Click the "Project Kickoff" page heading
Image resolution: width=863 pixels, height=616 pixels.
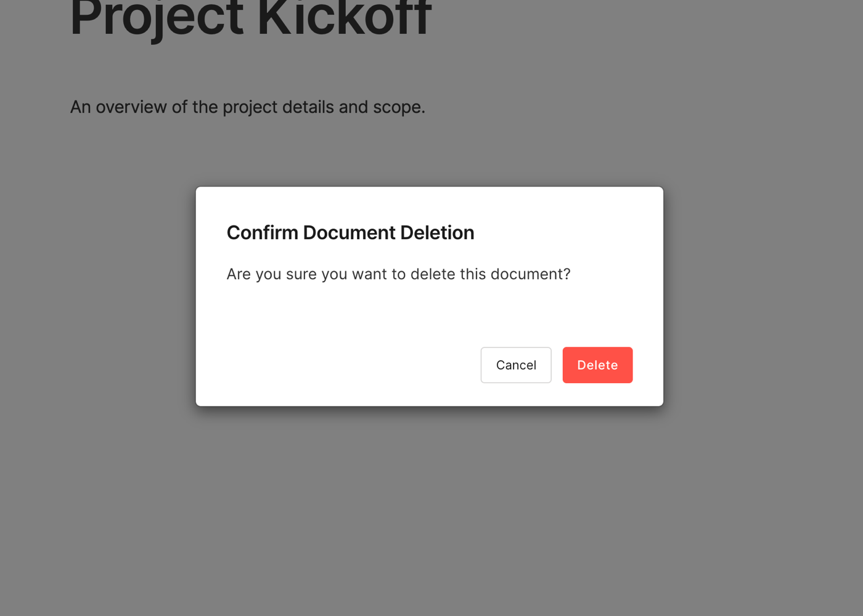click(x=250, y=18)
